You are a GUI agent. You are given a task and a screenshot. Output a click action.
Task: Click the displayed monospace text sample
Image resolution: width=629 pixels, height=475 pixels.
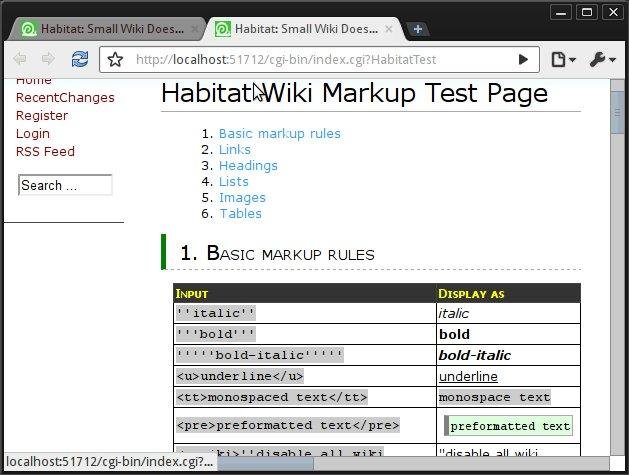click(x=495, y=397)
